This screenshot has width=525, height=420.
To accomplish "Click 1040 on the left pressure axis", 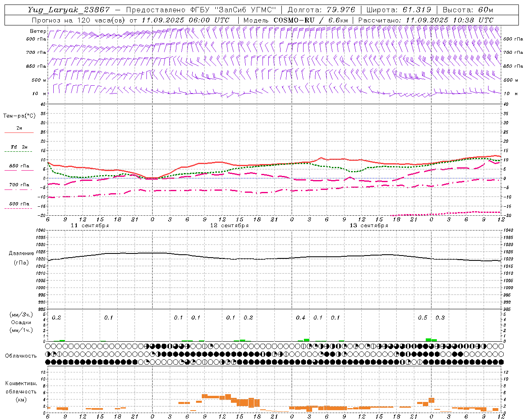I will 41,231.
